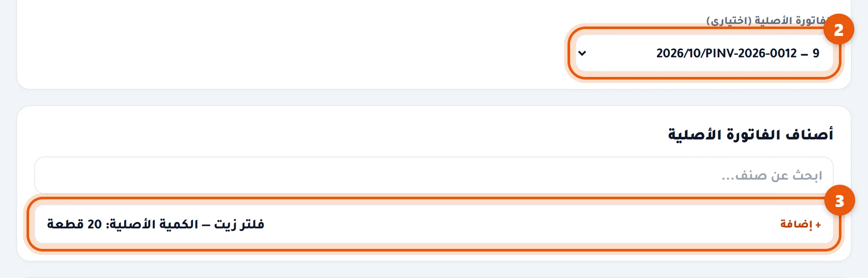Click the + إضافة add link
Viewport: 868px width, 278px height.
(x=800, y=224)
